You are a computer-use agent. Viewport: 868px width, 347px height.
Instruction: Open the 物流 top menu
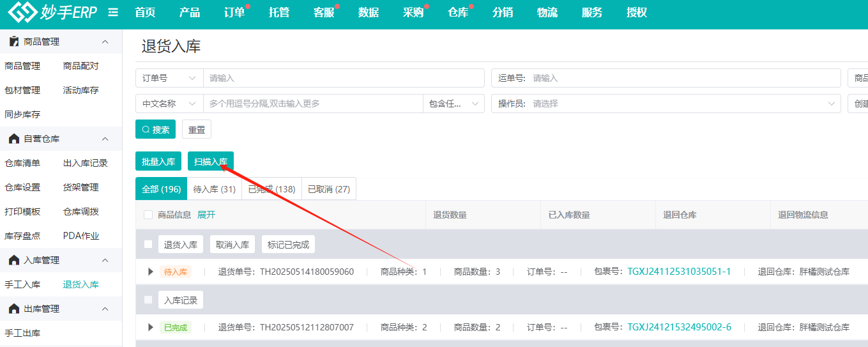[547, 12]
